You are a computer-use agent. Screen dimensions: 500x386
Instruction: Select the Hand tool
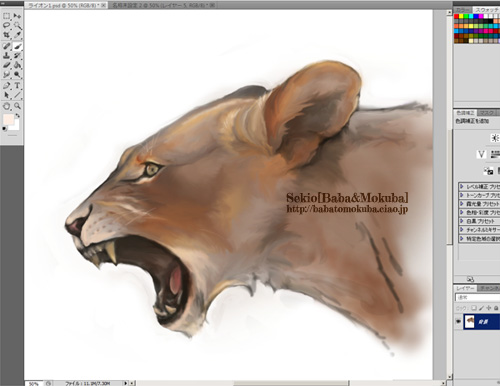[x=7, y=106]
